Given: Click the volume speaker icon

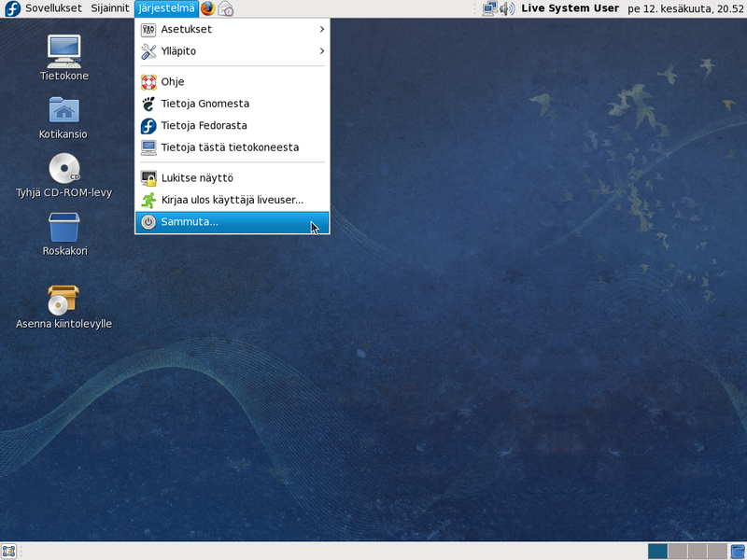Looking at the screenshot, I should tap(505, 8).
